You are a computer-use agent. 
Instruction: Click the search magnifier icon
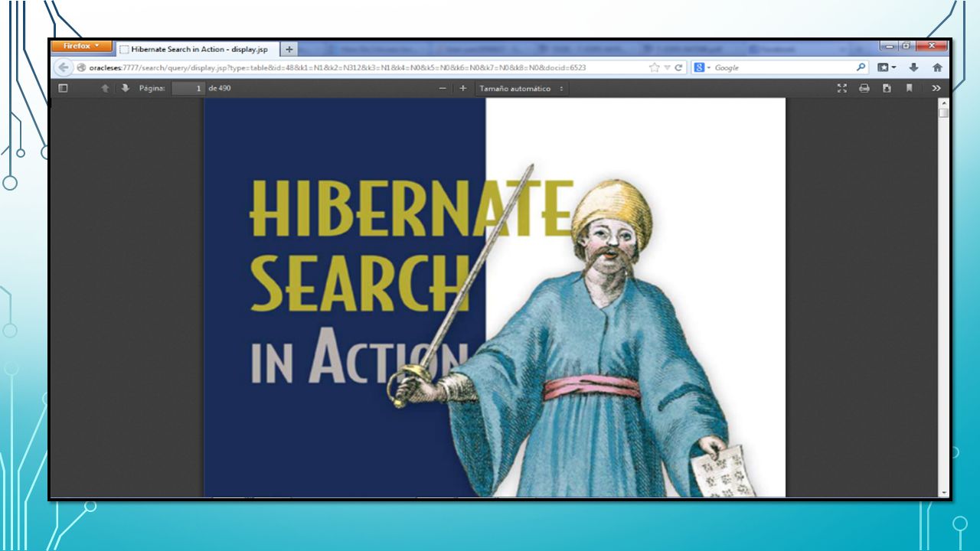(x=861, y=67)
